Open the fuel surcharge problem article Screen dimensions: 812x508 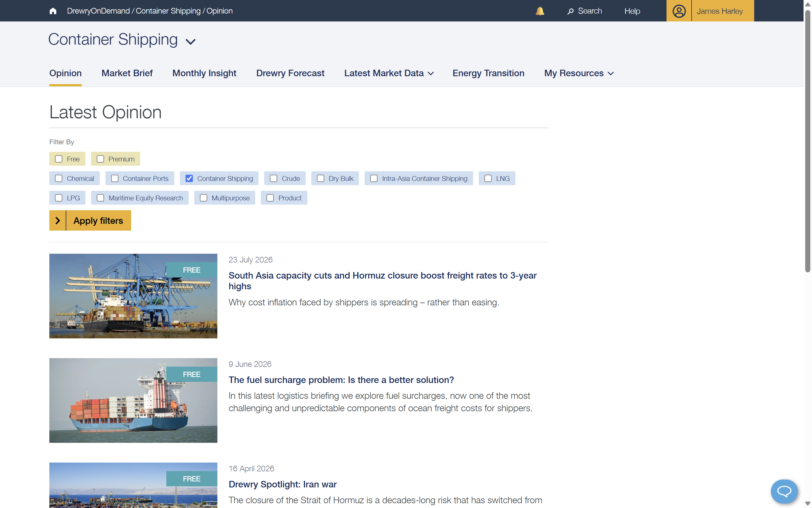[341, 380]
